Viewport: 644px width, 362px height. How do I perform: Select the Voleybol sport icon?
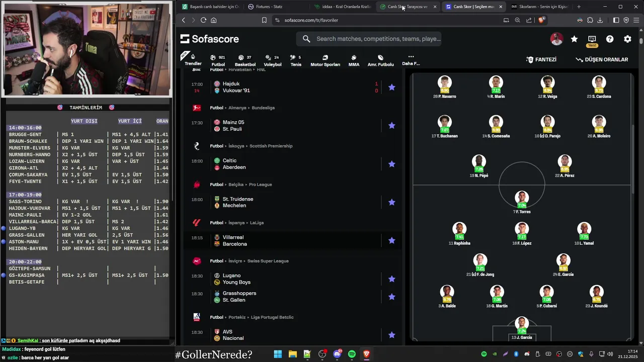[x=272, y=60]
